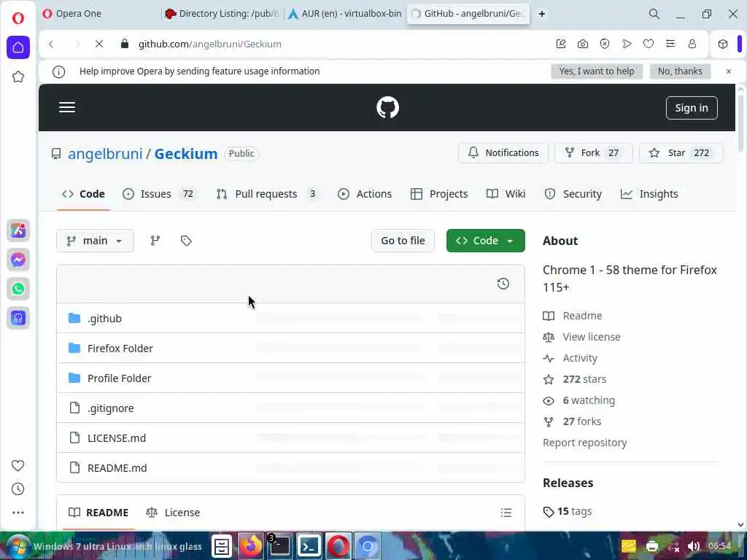Viewport: 747px width, 560px height.
Task: Open GitHub hamburger navigation menu
Action: click(x=67, y=107)
